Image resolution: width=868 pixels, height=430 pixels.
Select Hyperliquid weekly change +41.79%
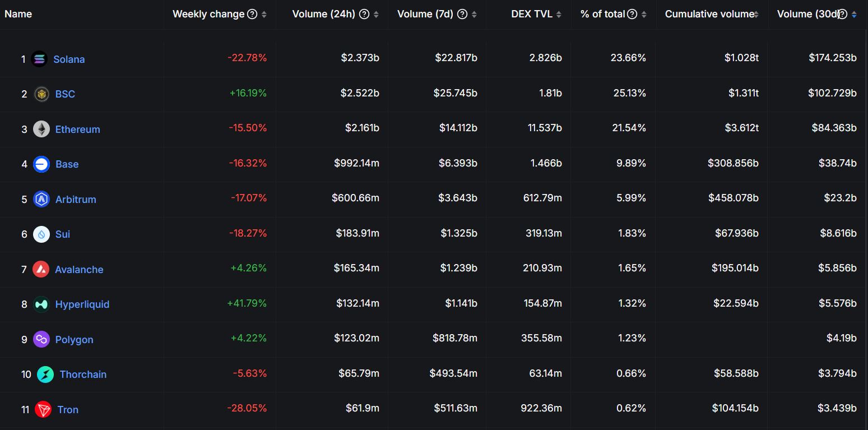pyautogui.click(x=247, y=303)
